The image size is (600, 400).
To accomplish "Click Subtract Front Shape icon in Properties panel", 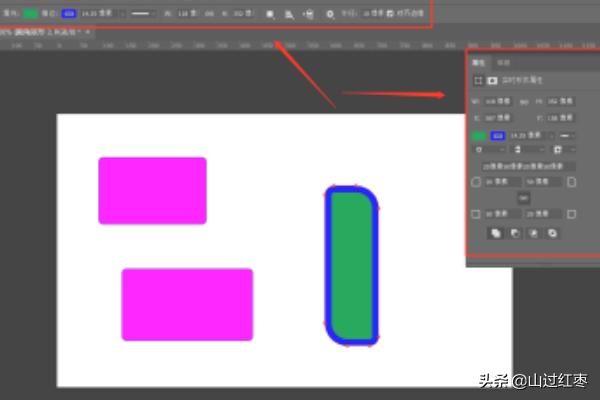I will tap(514, 233).
